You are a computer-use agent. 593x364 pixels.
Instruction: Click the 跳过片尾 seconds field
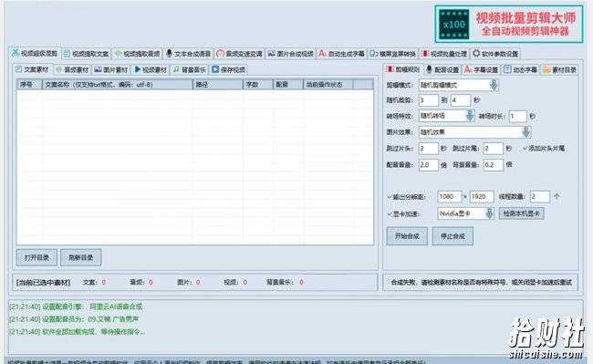(494, 149)
